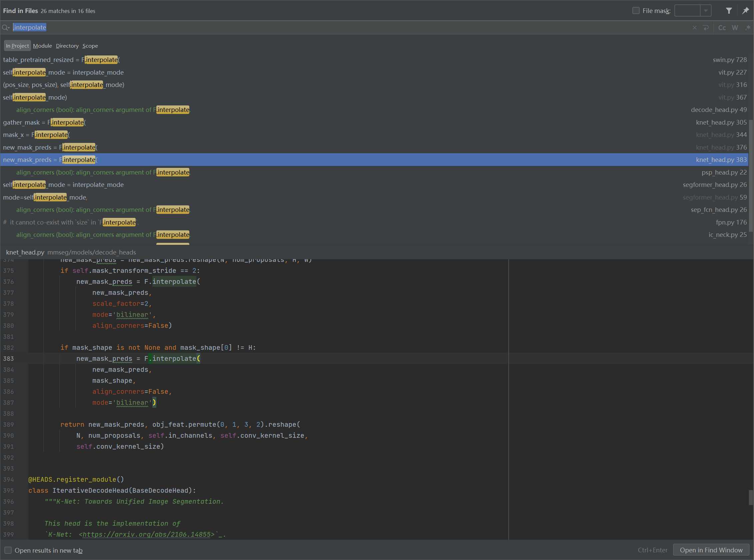Viewport: 754px width, 560px height.
Task: Click the new line icon in search field
Action: 706,28
